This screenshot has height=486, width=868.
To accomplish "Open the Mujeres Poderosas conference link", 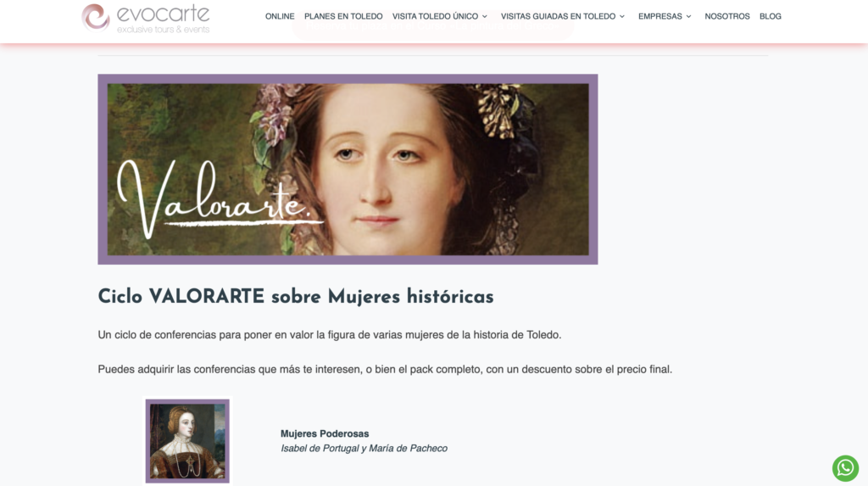I will click(325, 434).
